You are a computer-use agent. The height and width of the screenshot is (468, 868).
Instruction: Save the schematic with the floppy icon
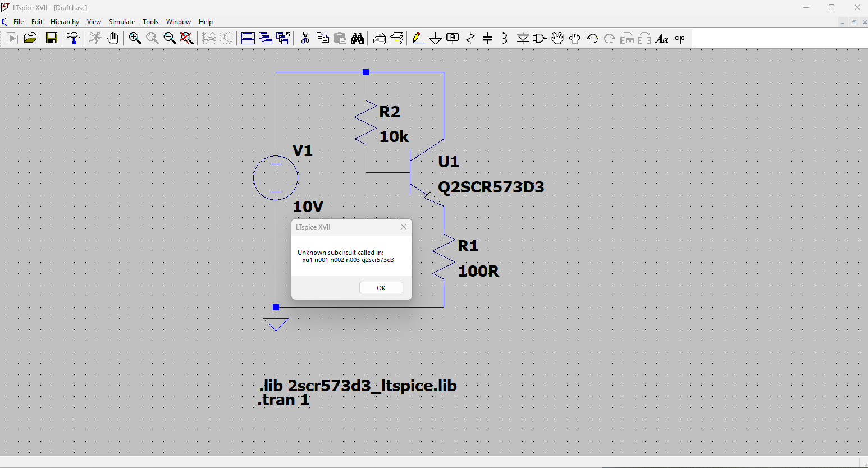pyautogui.click(x=52, y=38)
